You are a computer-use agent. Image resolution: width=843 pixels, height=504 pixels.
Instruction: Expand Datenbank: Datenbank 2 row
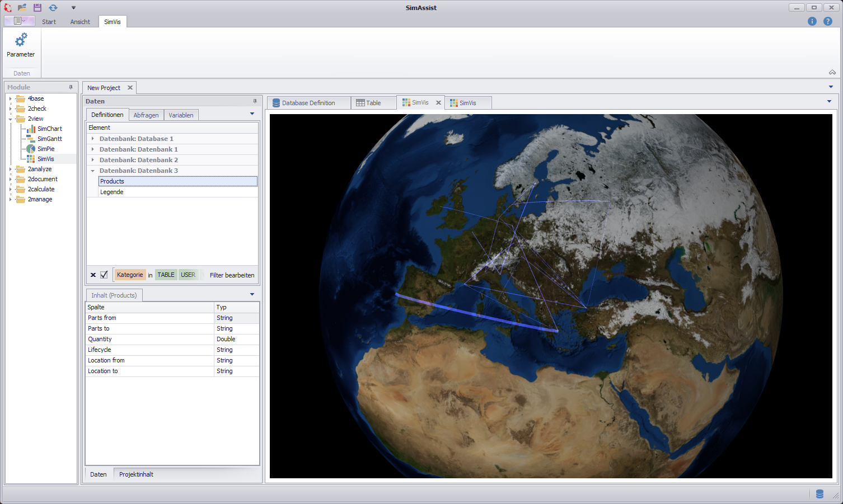coord(93,160)
